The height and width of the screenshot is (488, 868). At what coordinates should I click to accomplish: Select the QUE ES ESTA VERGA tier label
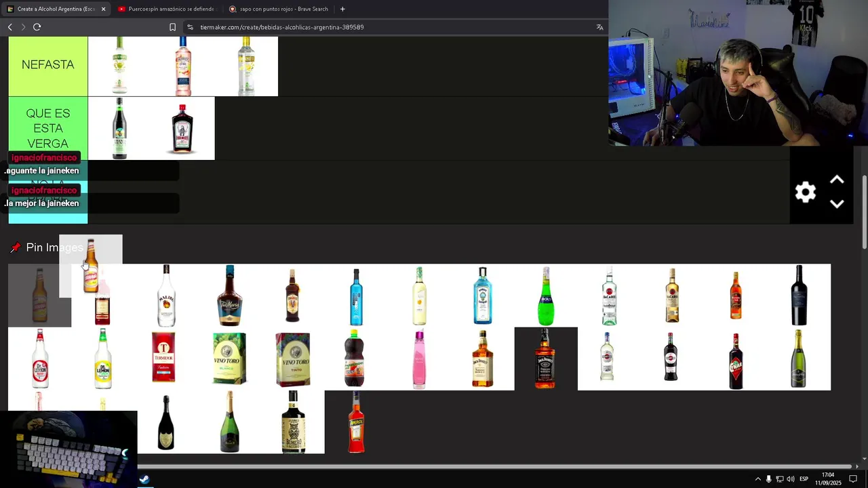[x=48, y=128]
